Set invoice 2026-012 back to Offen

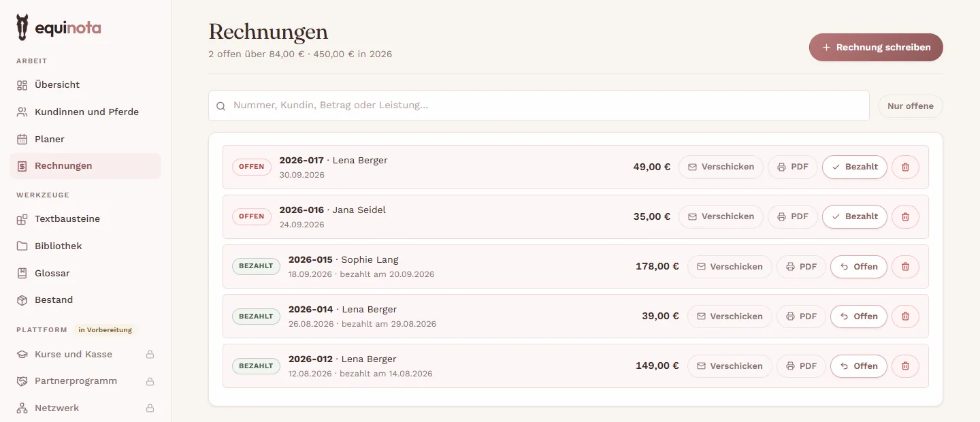click(859, 366)
